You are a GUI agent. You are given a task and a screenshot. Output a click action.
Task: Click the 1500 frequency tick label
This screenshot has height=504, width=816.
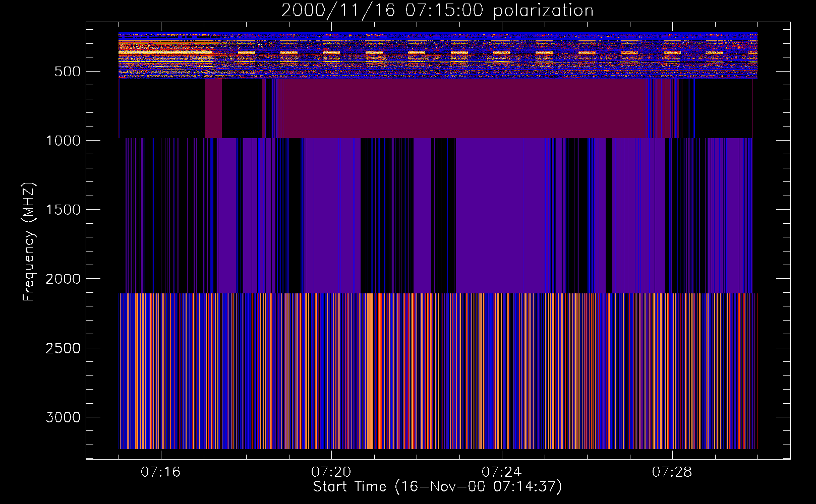point(63,210)
